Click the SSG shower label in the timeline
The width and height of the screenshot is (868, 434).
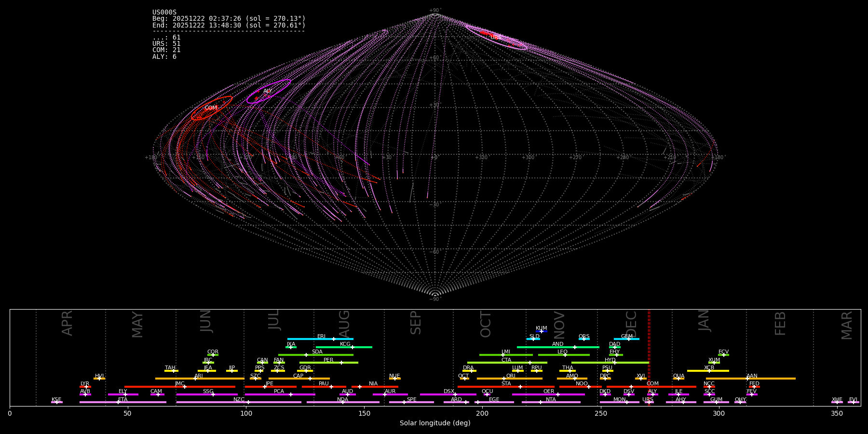click(x=208, y=392)
